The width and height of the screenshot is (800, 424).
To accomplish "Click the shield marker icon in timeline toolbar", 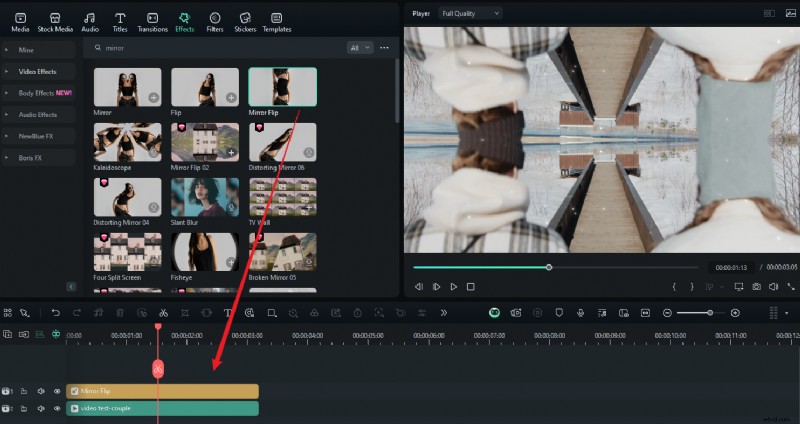I will pyautogui.click(x=559, y=313).
